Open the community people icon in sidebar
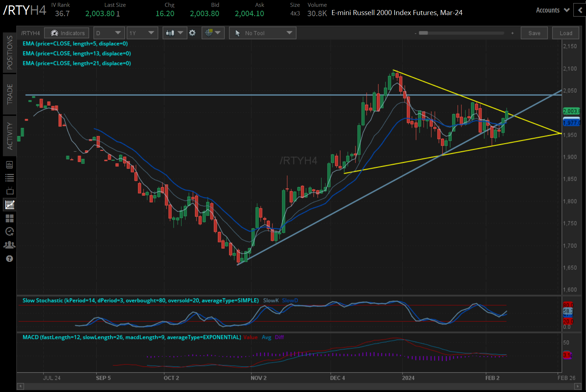This screenshot has height=392, width=586. (10, 245)
